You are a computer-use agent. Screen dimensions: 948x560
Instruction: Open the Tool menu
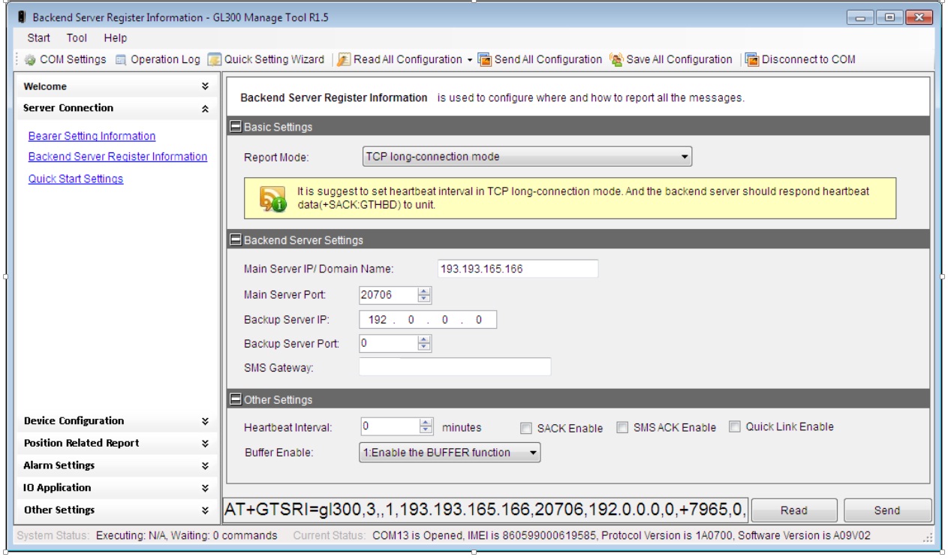(77, 38)
